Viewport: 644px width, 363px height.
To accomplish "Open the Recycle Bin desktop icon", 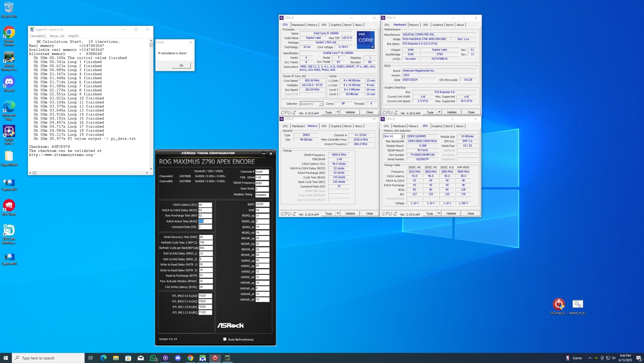I will 9,10.
